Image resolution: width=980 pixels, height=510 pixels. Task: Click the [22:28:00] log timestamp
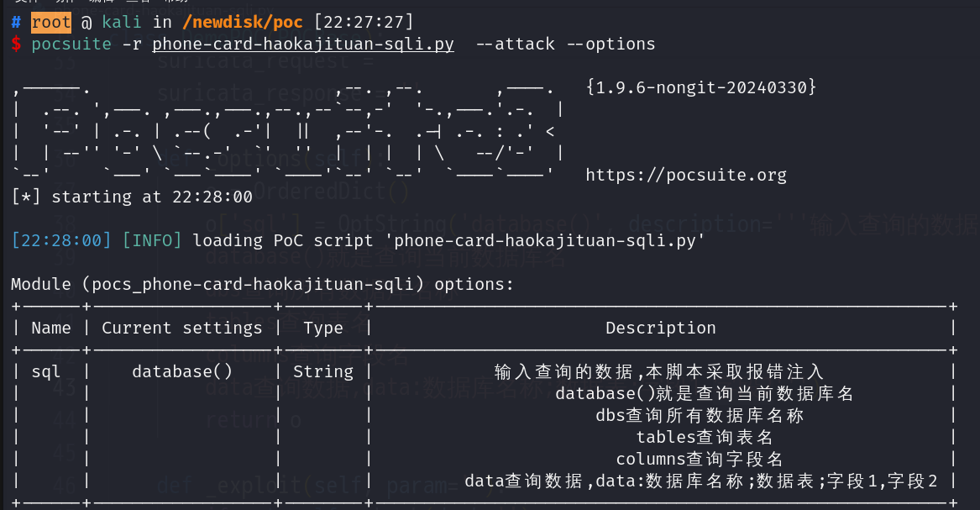pos(61,240)
